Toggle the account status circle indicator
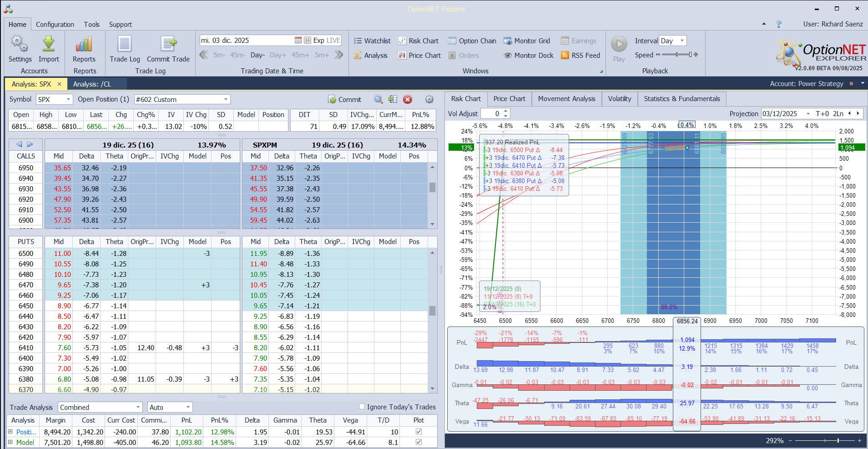 (x=851, y=84)
